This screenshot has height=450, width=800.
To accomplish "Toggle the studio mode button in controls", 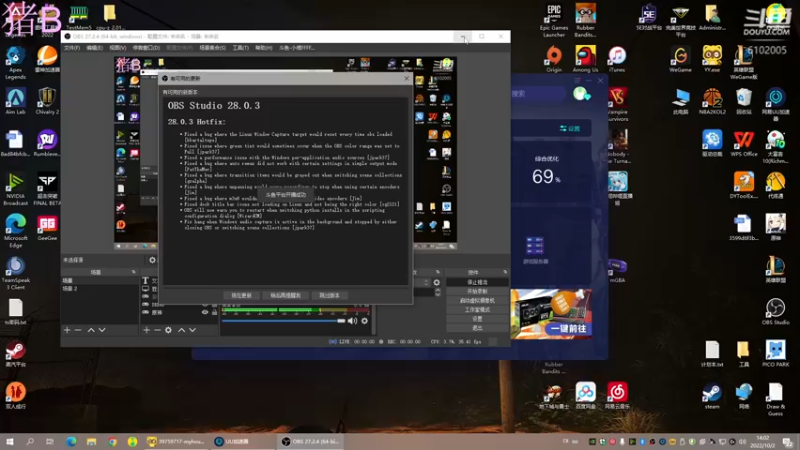I will click(x=477, y=310).
